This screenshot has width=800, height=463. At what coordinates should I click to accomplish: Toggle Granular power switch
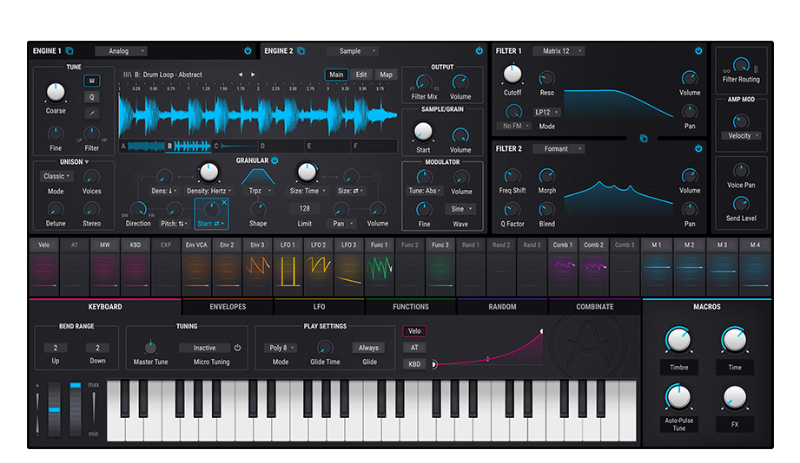[274, 160]
